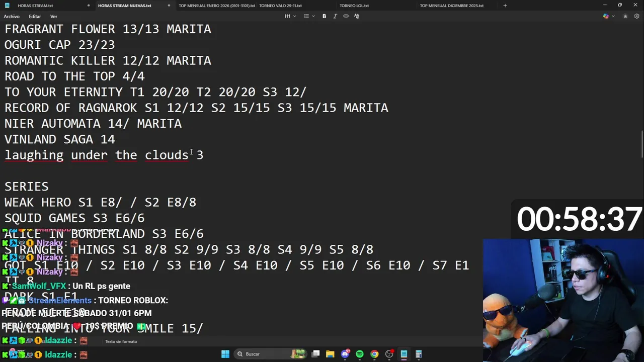
Task: Open Google Chrome from the taskbar
Action: click(374, 354)
